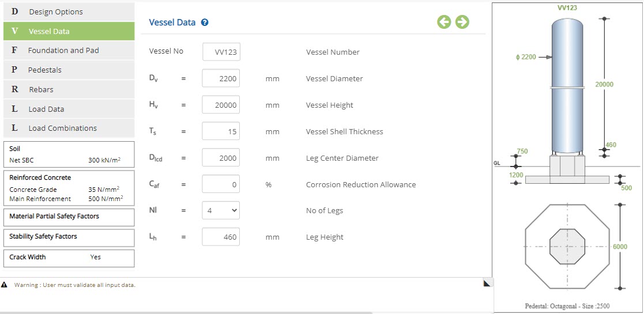Click the Vessel No input field
644x314 pixels.
pyautogui.click(x=221, y=52)
